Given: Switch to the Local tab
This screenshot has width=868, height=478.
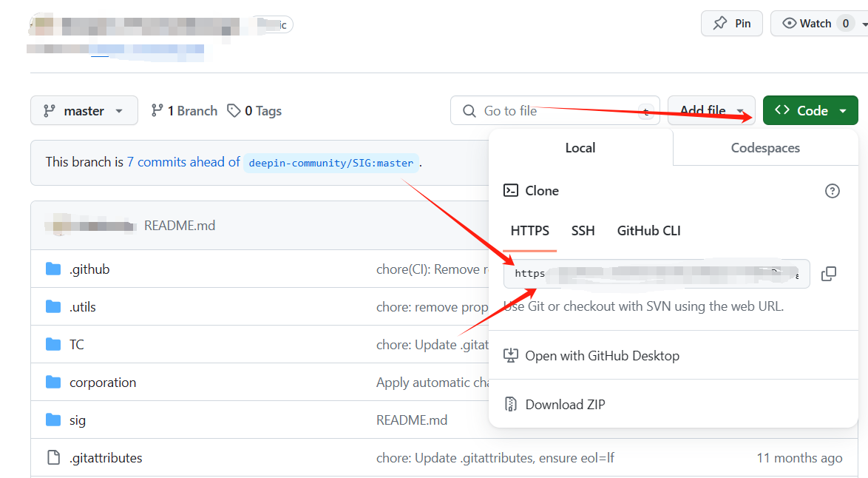Looking at the screenshot, I should coord(580,148).
